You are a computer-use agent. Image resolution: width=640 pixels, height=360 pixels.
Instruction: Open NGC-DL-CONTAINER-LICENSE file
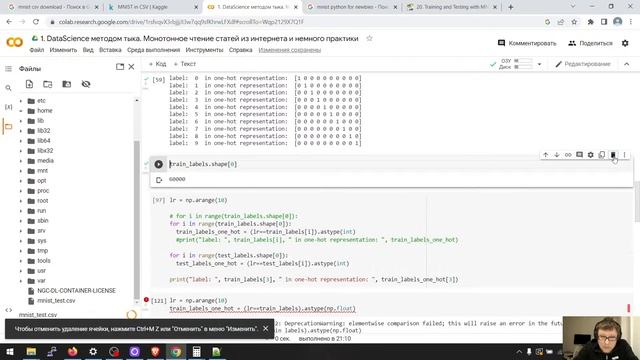(x=76, y=291)
